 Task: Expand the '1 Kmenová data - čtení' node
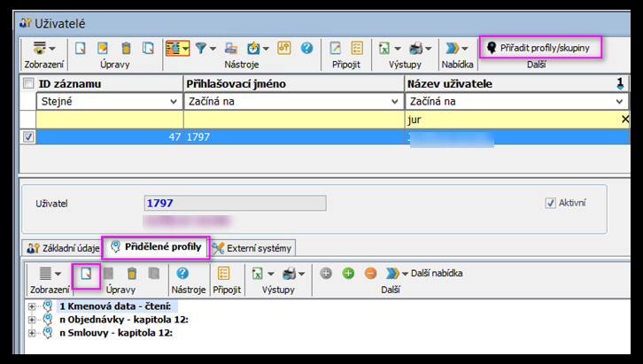click(33, 306)
